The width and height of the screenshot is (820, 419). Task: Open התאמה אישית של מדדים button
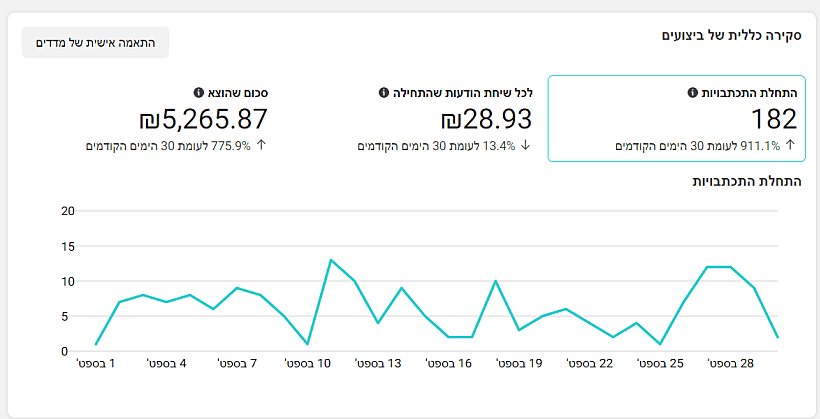click(x=95, y=43)
